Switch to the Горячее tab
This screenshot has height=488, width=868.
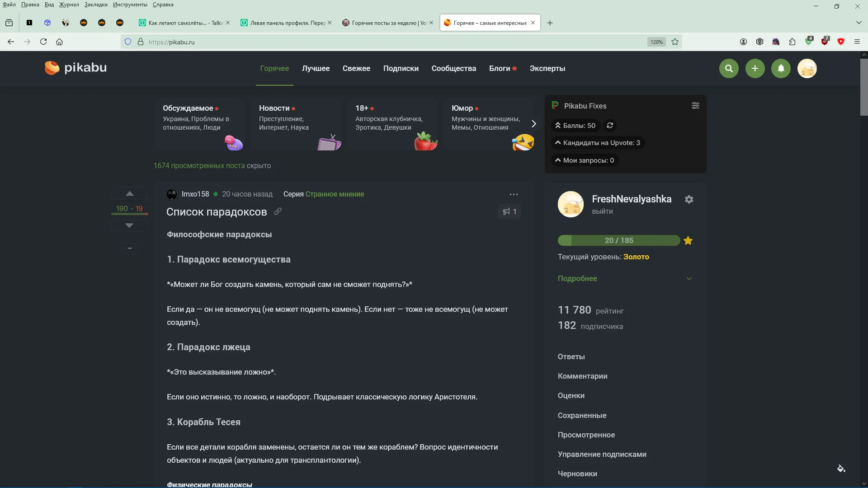pos(274,69)
